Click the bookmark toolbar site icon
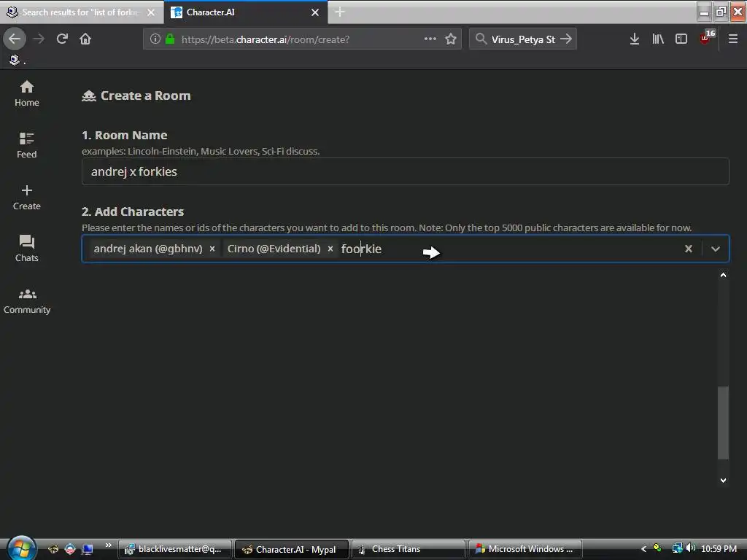 15,60
